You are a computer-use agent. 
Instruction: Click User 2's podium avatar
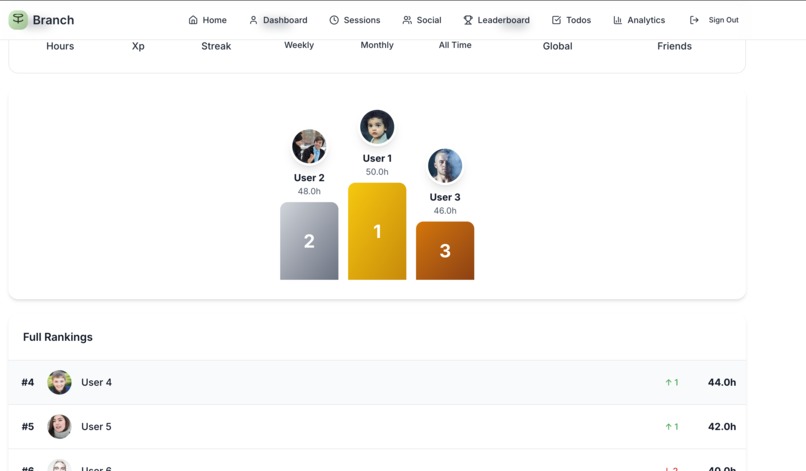[309, 146]
